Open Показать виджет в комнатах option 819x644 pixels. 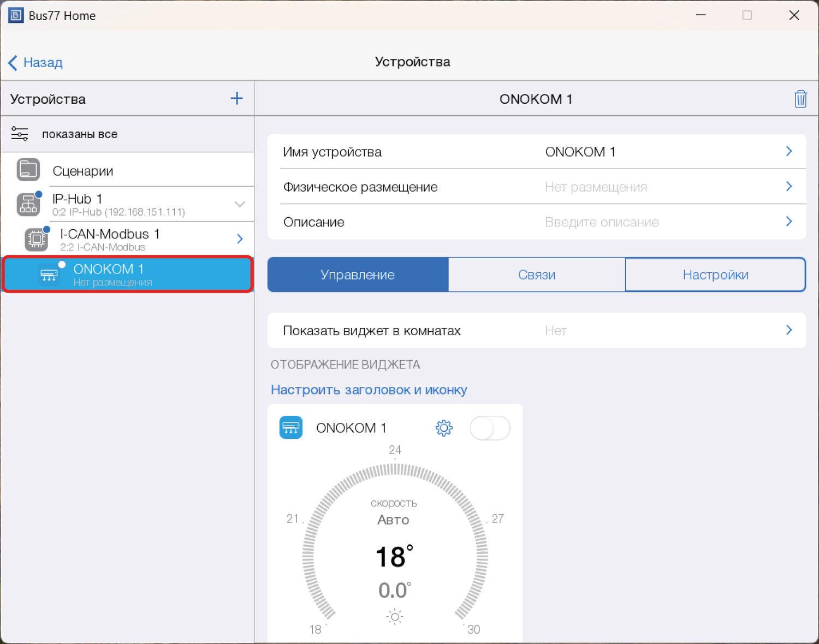pyautogui.click(x=536, y=330)
